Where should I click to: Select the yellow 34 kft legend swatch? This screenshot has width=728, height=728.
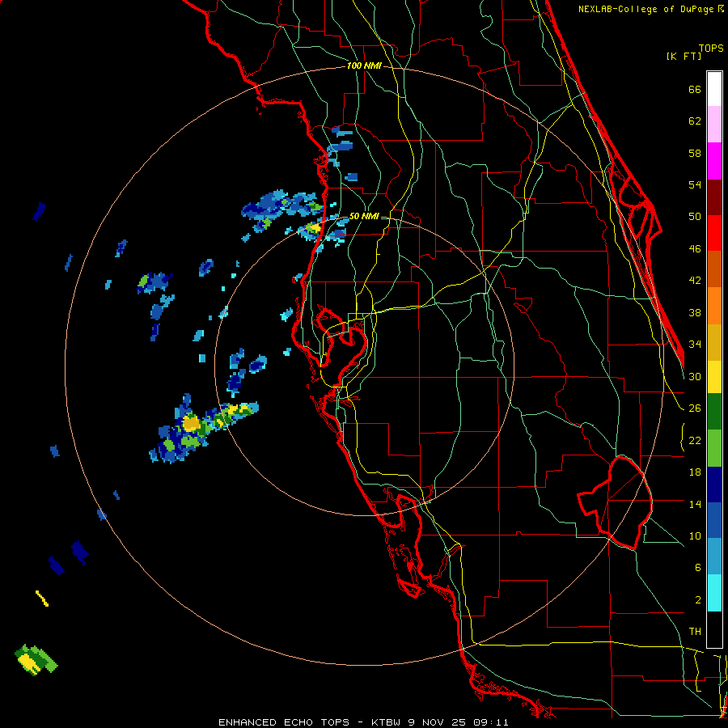tap(714, 377)
